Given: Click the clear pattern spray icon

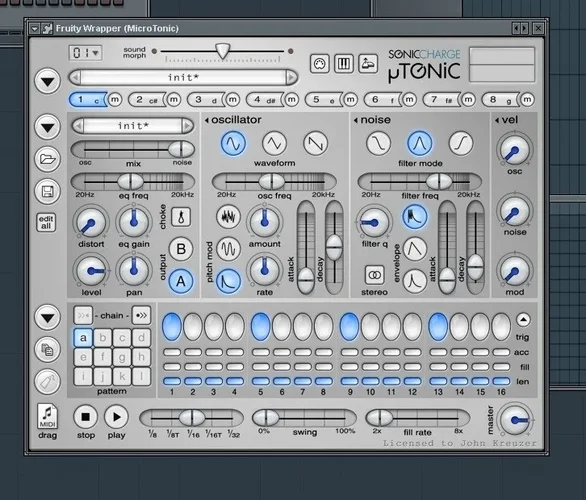Looking at the screenshot, I should tap(47, 382).
